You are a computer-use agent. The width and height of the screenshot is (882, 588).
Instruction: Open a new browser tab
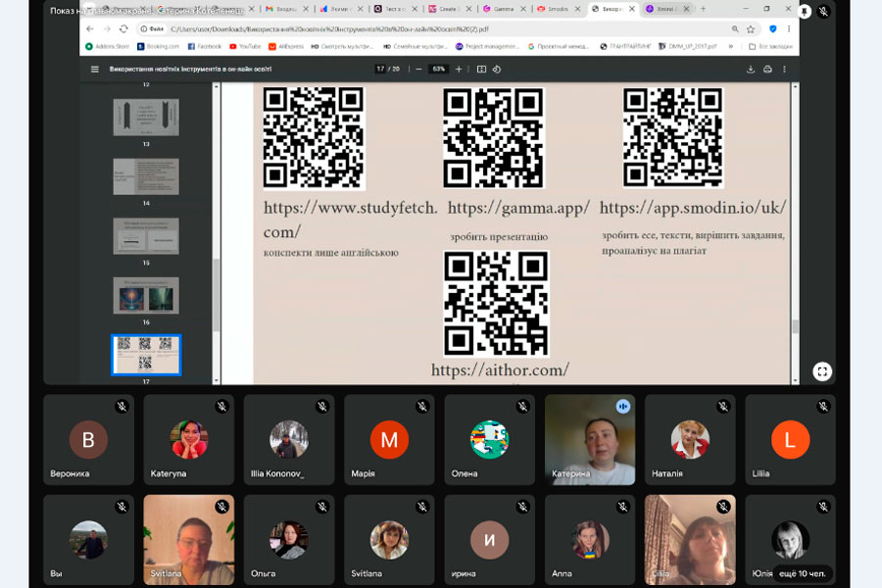pyautogui.click(x=703, y=9)
